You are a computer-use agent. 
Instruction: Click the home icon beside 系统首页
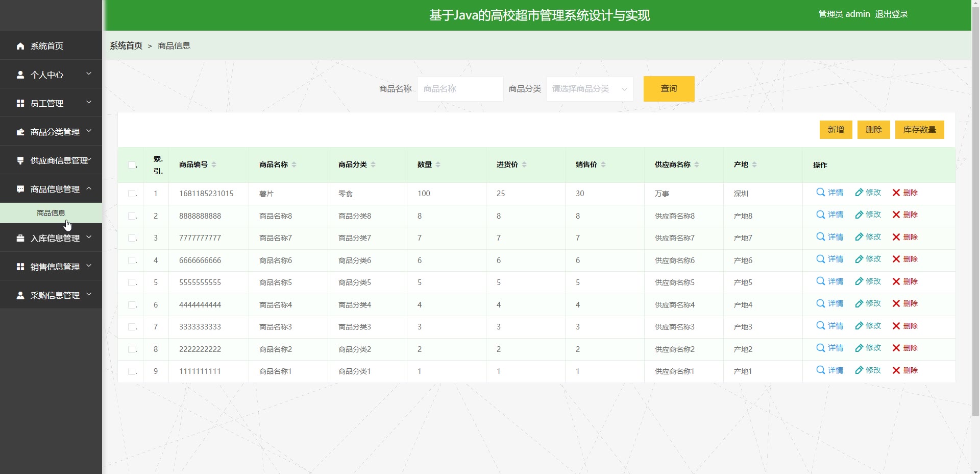(20, 46)
